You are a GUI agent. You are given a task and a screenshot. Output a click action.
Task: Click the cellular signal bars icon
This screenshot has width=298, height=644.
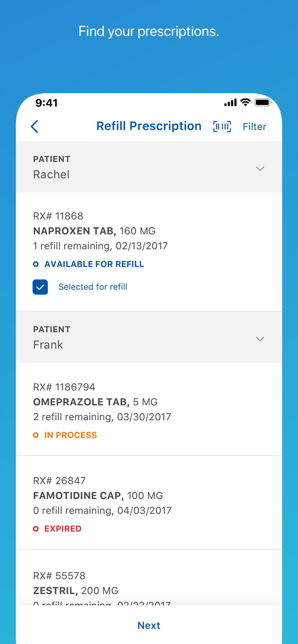[x=230, y=103]
